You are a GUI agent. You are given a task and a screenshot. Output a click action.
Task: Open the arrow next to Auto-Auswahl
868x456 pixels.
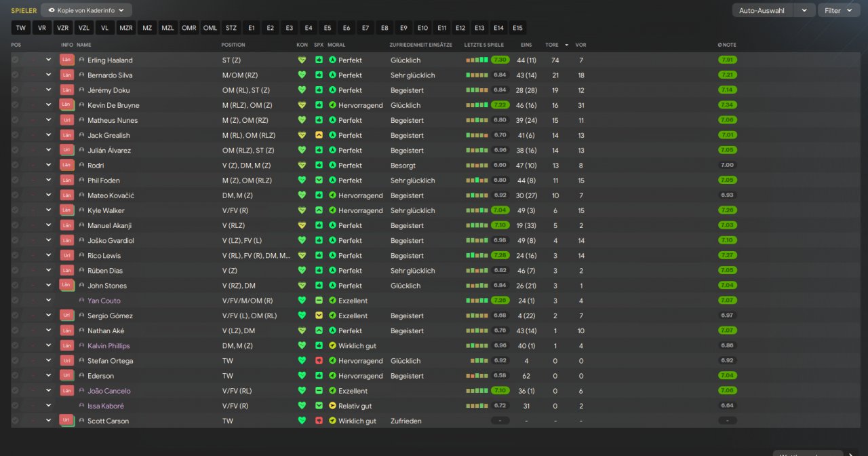coord(804,10)
